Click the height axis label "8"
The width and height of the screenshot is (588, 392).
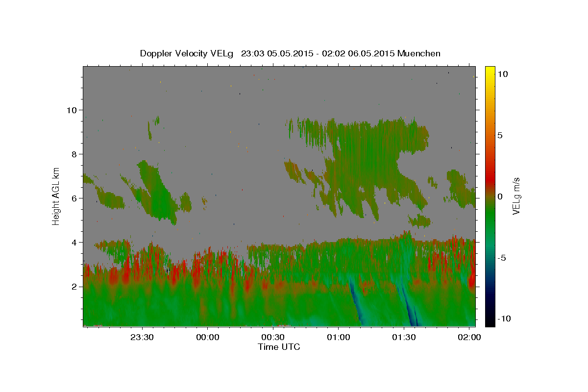73,154
